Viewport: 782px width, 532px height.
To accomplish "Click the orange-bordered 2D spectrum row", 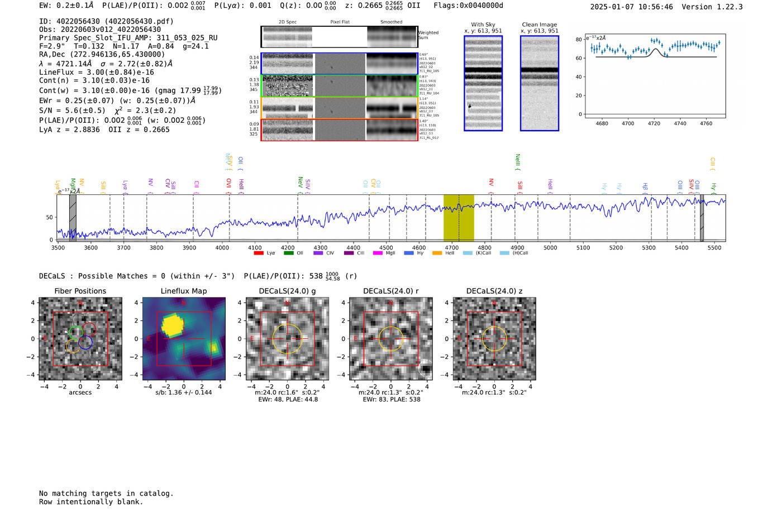I will [x=340, y=108].
